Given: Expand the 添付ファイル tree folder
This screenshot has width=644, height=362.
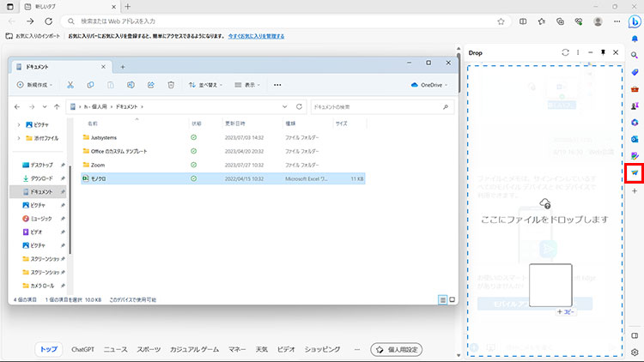Looking at the screenshot, I should point(19,137).
